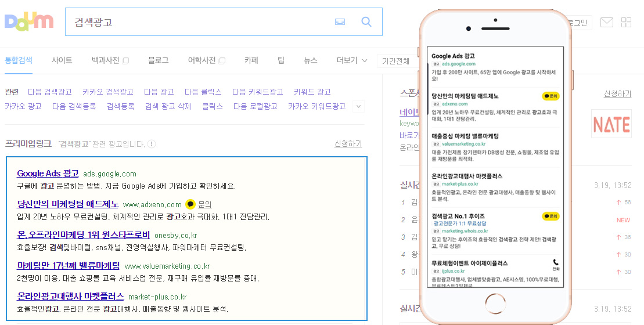
Task: Click related keyword 다음 광고
Action: tap(159, 92)
